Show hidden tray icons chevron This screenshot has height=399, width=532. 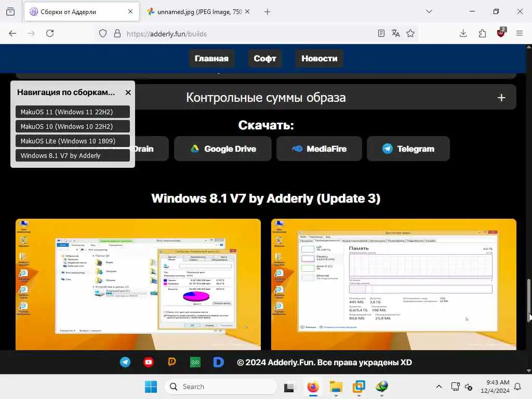(438, 387)
